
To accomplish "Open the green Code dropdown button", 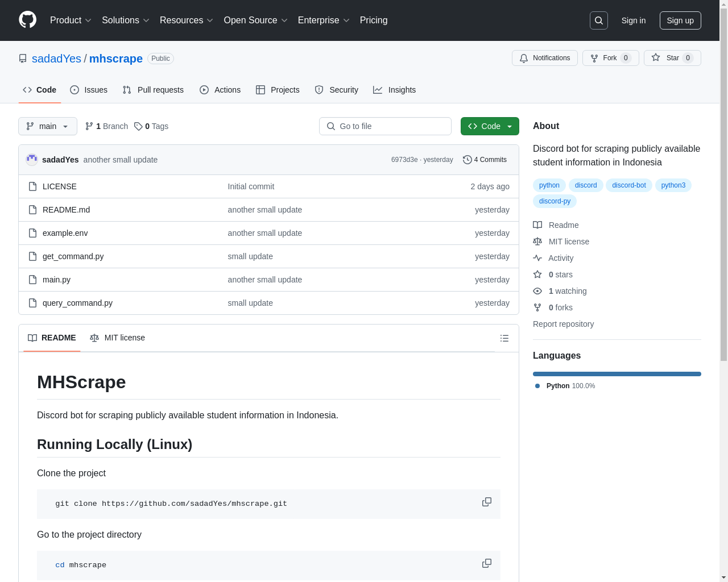I will pyautogui.click(x=490, y=126).
